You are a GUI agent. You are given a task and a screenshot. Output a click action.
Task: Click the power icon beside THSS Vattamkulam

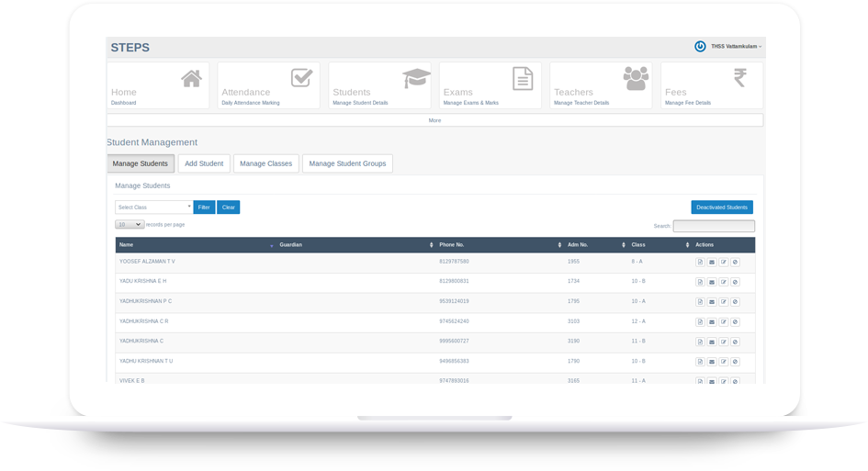(700, 46)
